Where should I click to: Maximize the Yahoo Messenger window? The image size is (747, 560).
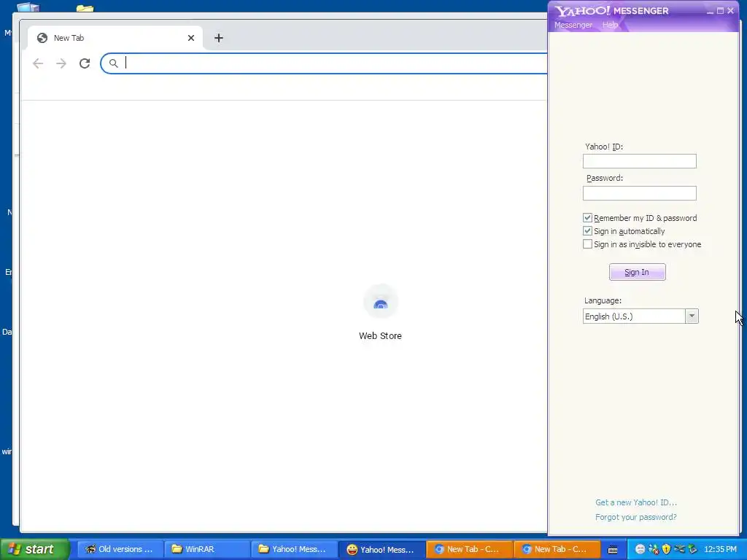(720, 10)
